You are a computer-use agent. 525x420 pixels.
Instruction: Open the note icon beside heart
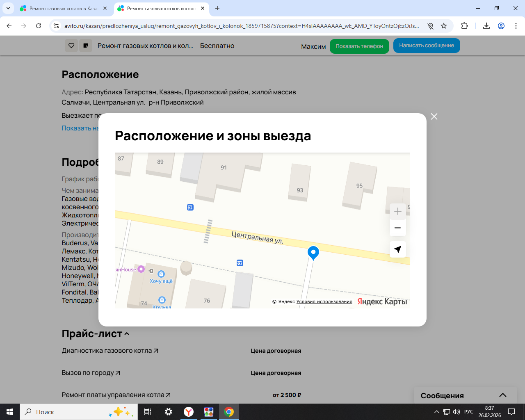85,46
